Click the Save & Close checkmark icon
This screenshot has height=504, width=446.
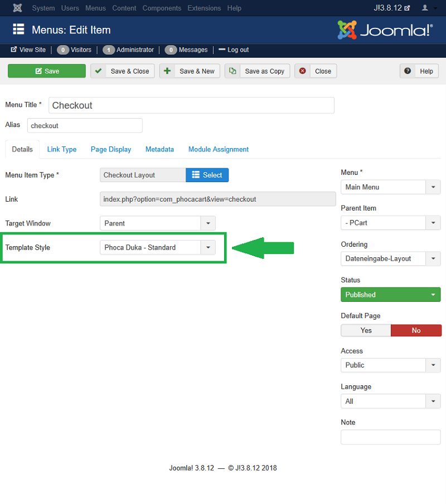click(x=99, y=71)
